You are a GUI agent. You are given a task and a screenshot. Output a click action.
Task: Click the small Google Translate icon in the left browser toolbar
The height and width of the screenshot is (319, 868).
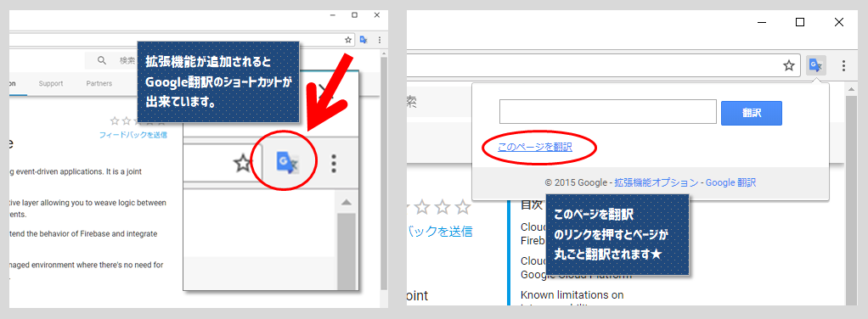pyautogui.click(x=364, y=40)
